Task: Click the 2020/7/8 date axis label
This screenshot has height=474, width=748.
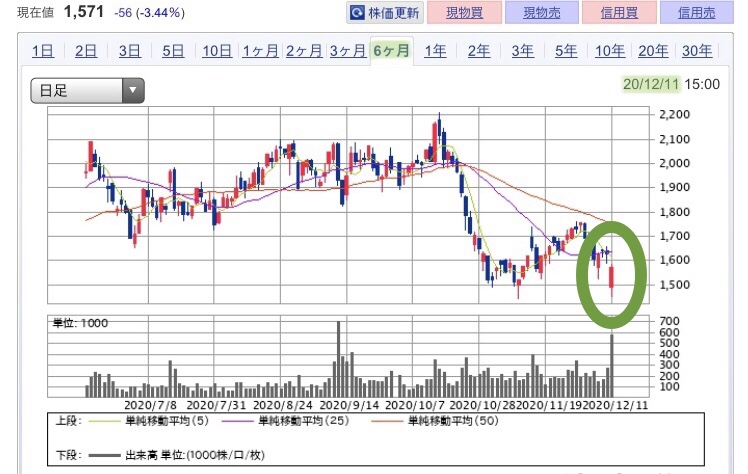Action: [x=150, y=405]
